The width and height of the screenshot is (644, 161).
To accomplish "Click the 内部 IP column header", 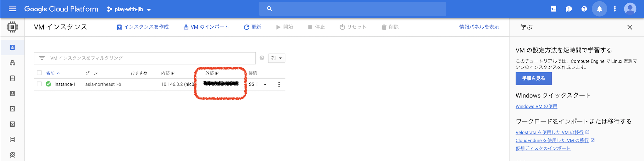I will (168, 73).
